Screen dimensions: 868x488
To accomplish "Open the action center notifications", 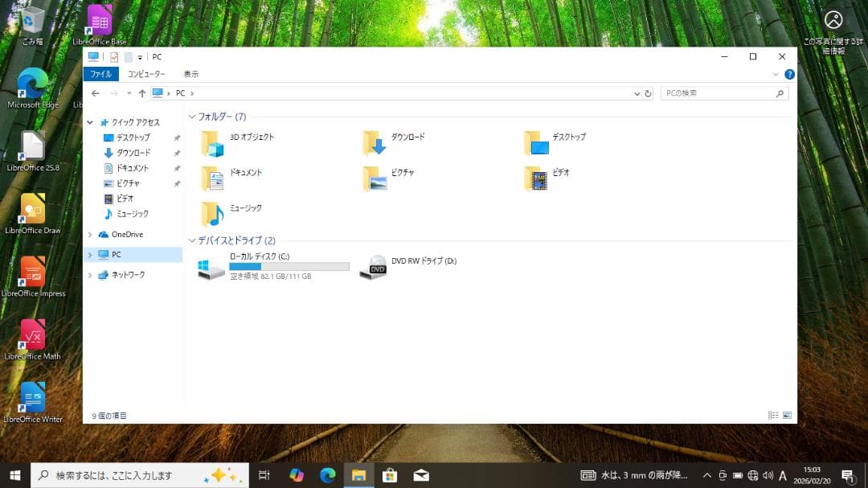I will [x=848, y=476].
